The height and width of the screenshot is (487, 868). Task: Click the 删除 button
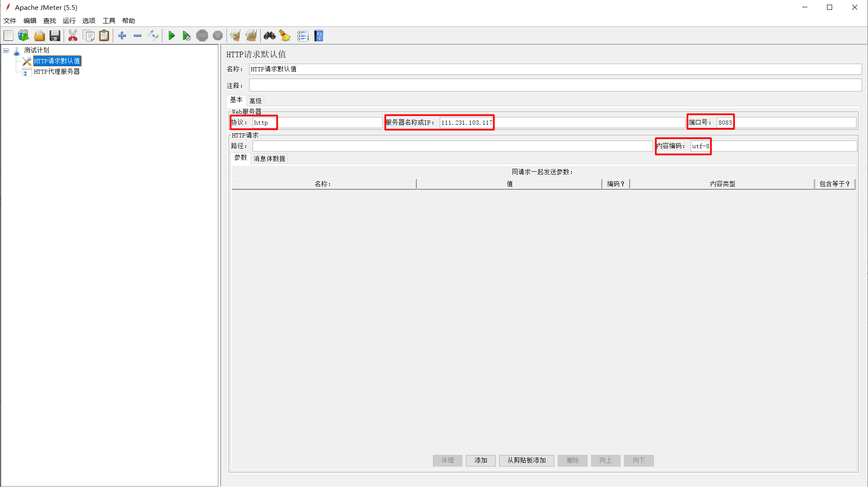(573, 461)
